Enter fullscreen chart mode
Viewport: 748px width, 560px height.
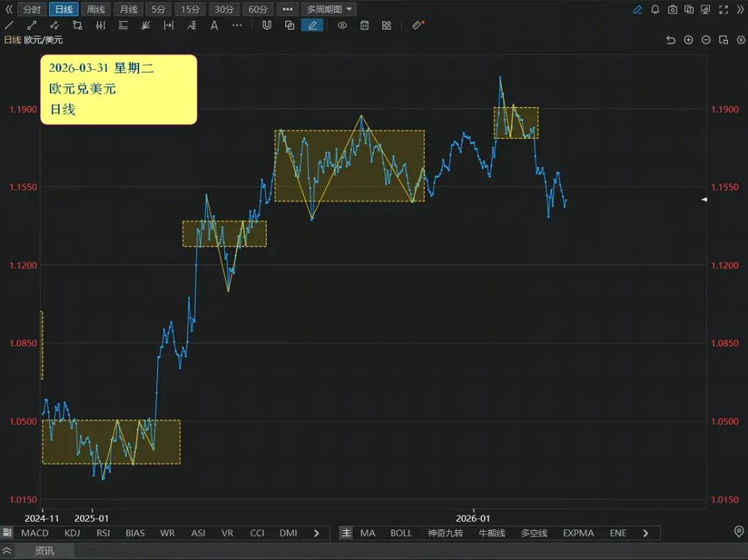coord(723,10)
